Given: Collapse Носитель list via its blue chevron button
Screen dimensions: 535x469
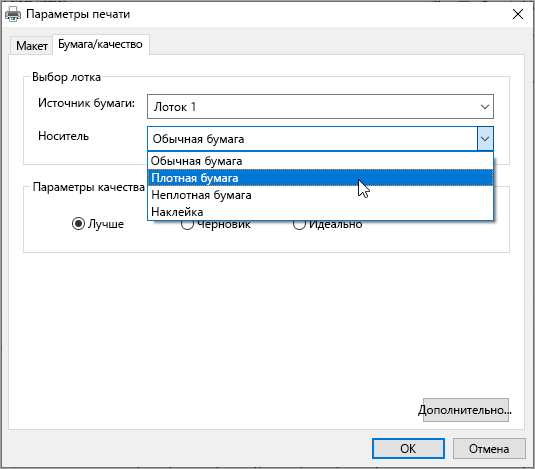Looking at the screenshot, I should 485,139.
